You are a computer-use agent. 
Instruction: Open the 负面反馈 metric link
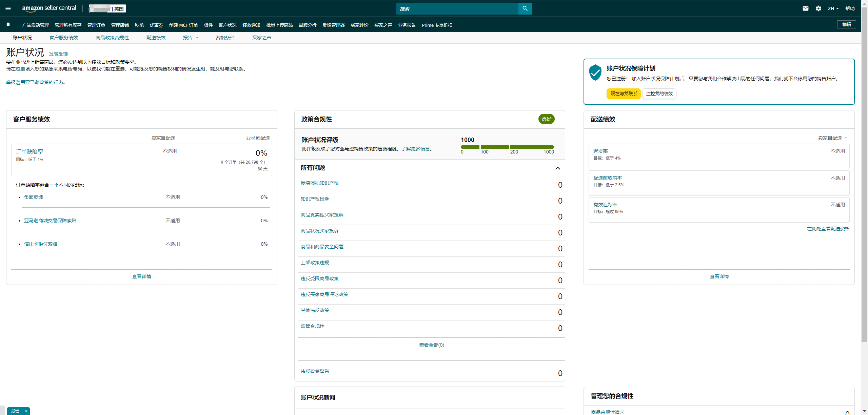click(34, 197)
